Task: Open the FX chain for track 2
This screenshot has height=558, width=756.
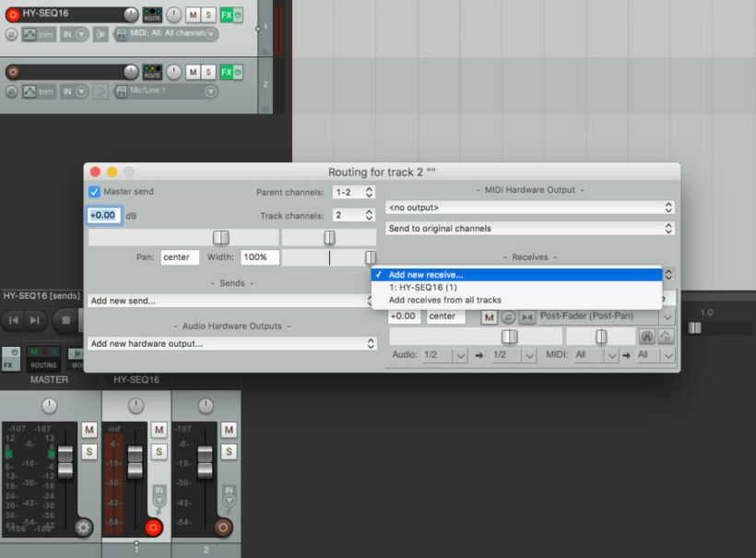Action: point(227,72)
